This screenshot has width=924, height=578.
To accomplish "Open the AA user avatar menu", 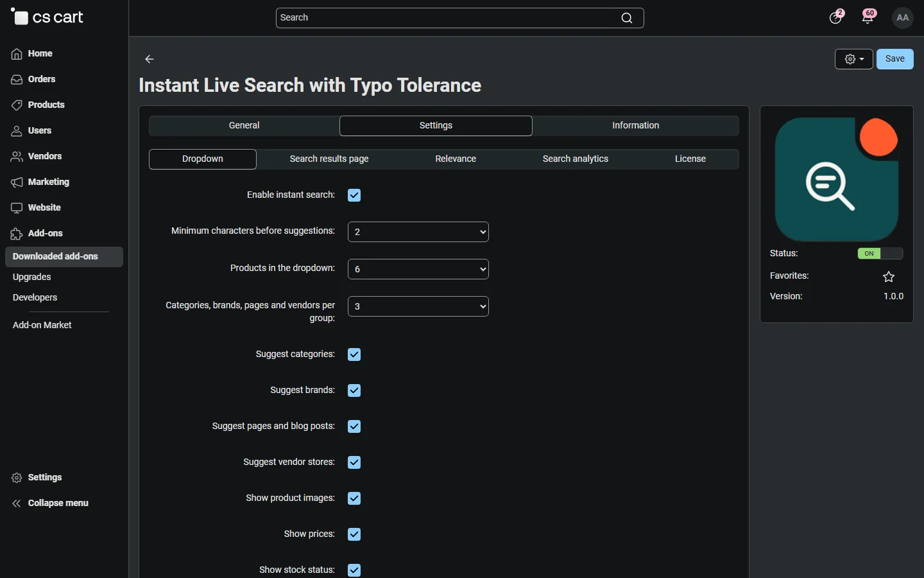I will pos(903,18).
